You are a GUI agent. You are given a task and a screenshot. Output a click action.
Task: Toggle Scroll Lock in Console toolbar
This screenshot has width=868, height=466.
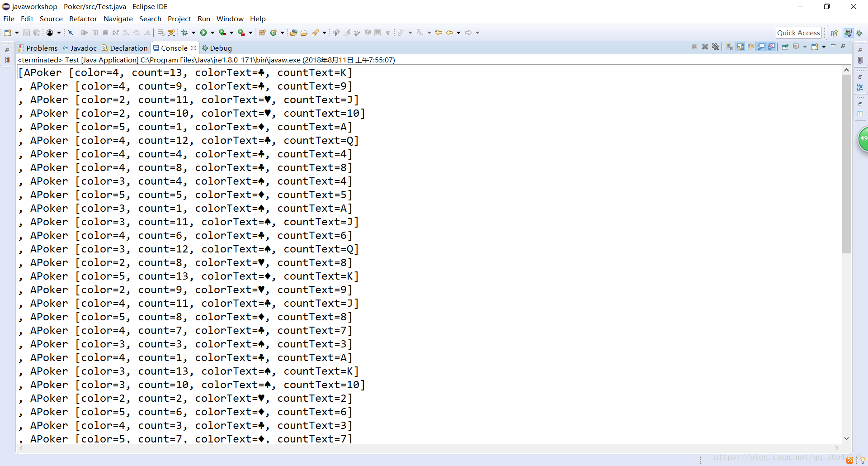[x=740, y=47]
